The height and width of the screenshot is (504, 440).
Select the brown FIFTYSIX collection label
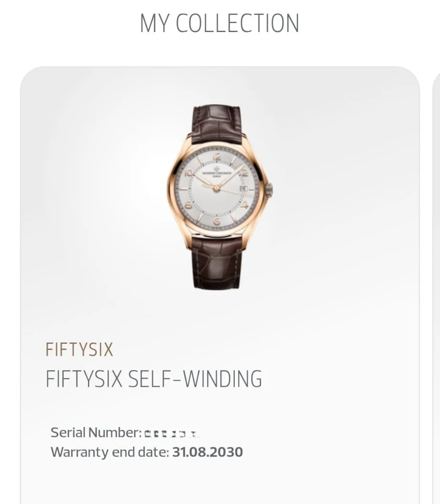[79, 350]
